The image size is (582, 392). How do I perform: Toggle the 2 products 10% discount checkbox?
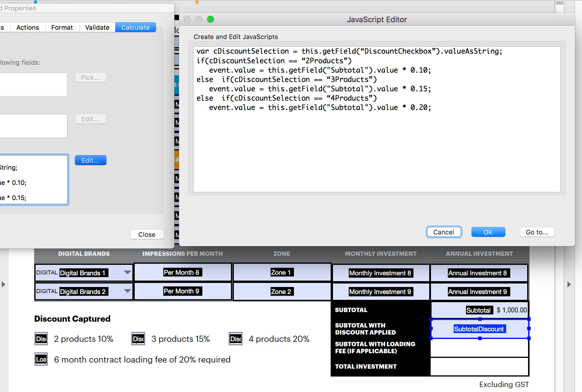(x=41, y=339)
